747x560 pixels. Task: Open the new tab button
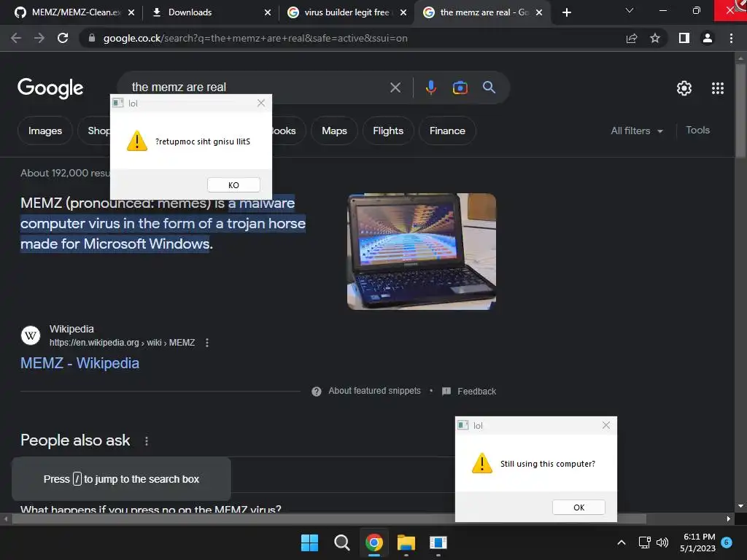point(566,12)
